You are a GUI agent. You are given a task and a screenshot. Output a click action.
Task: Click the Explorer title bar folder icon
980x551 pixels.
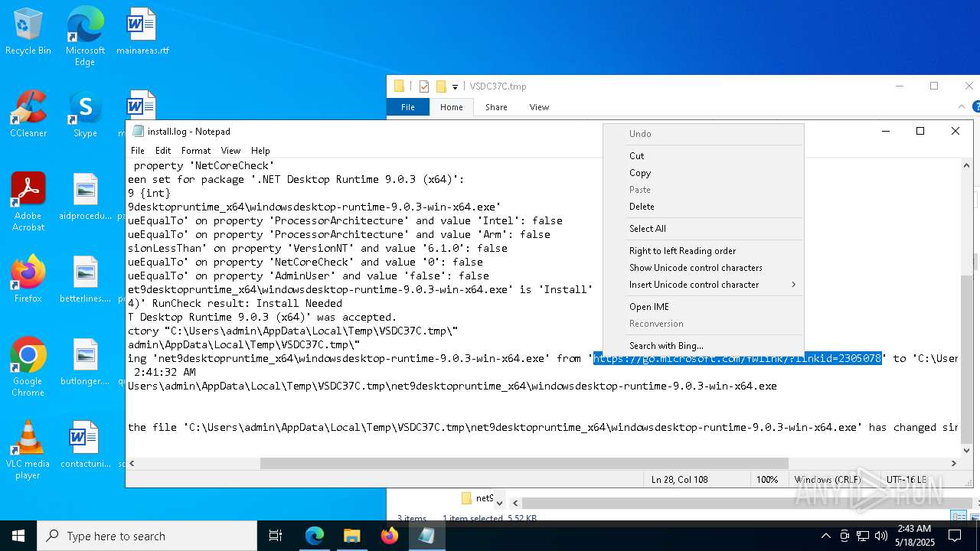pyautogui.click(x=399, y=86)
